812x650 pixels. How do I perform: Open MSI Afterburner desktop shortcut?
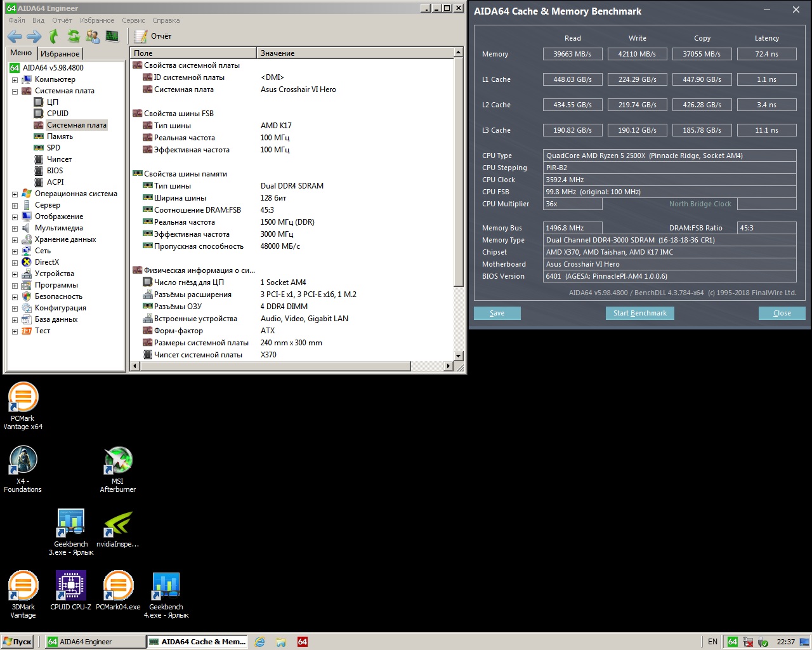(x=117, y=469)
